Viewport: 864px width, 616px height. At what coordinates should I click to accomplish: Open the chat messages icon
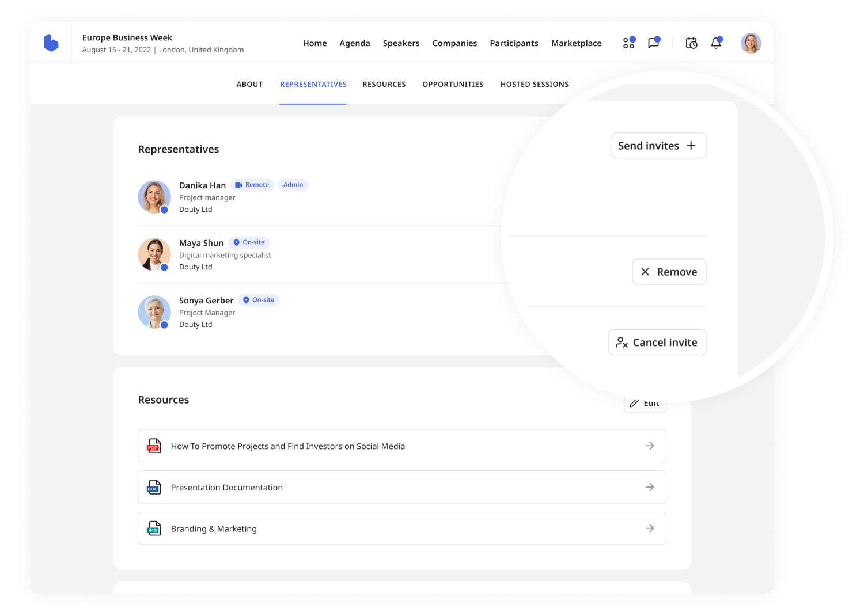[x=654, y=43]
